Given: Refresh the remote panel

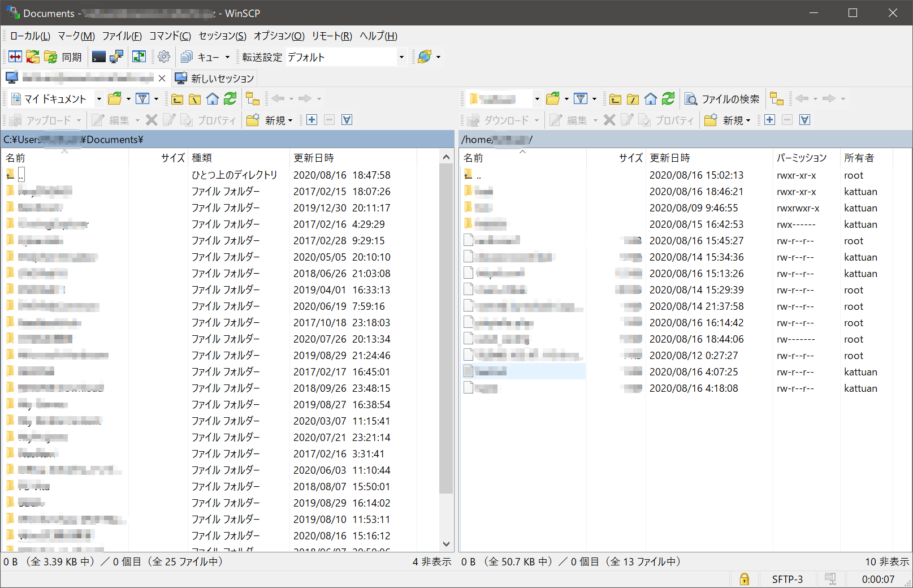Looking at the screenshot, I should tap(668, 99).
